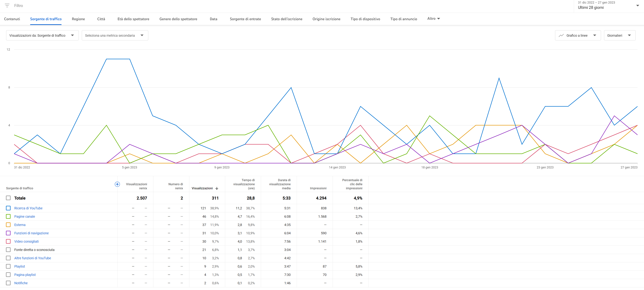
Task: Open the Stato dell'iscrizione tab
Action: pos(287,19)
